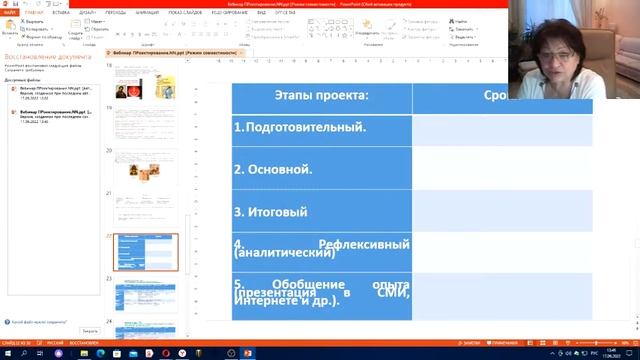This screenshot has height=360, width=640.
Task: Open the Opera browser from the taskbar
Action: [166, 353]
